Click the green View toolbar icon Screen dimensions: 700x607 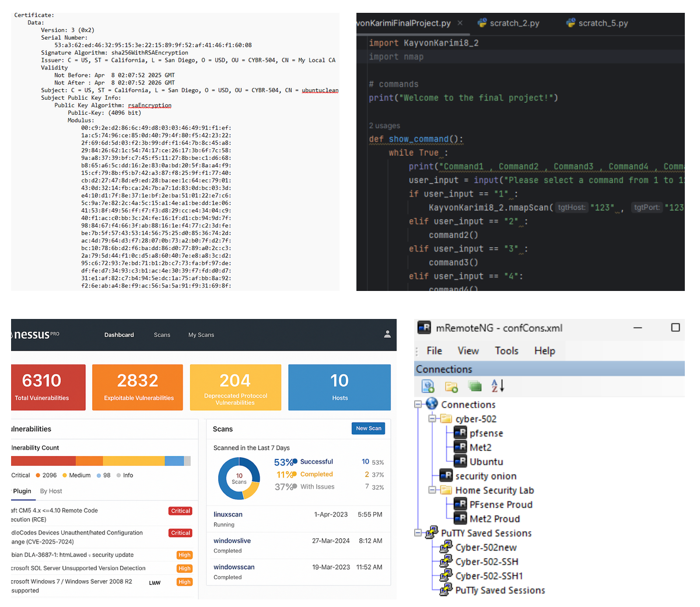pos(475,386)
